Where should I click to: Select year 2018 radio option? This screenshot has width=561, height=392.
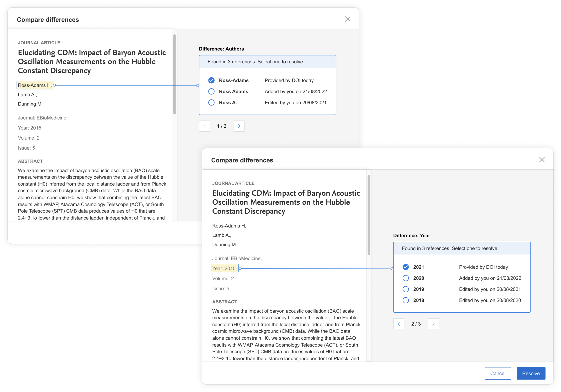pyautogui.click(x=406, y=300)
